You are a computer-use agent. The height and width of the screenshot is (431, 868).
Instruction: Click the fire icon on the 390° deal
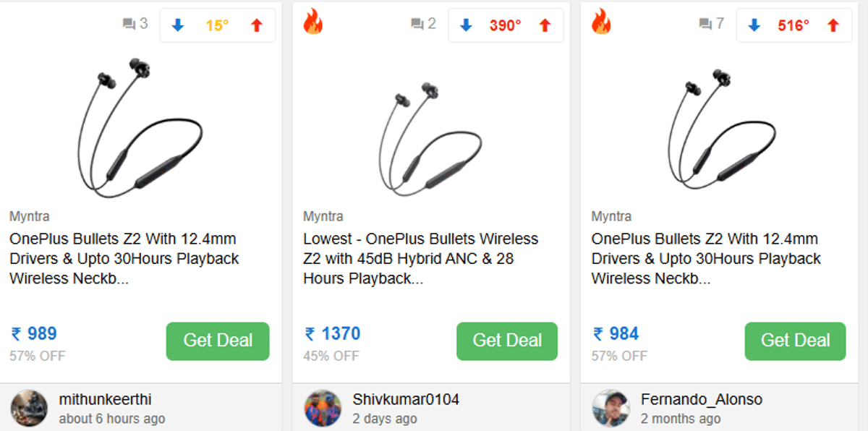pyautogui.click(x=313, y=22)
